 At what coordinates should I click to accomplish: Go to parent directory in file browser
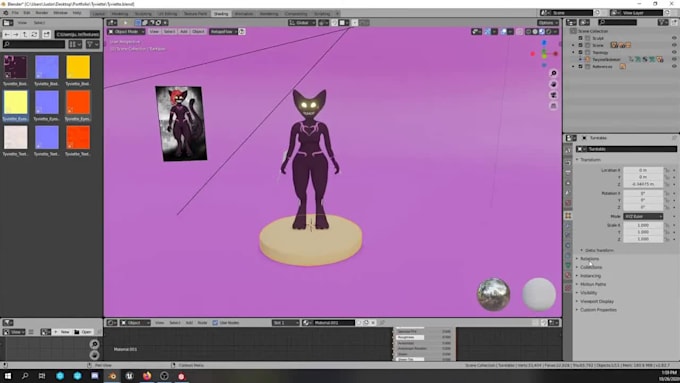[25, 34]
